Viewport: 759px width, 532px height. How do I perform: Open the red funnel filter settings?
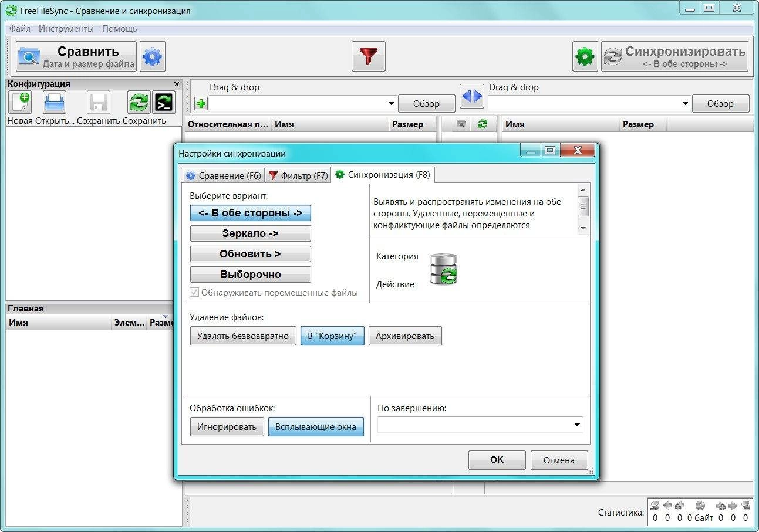[x=369, y=56]
